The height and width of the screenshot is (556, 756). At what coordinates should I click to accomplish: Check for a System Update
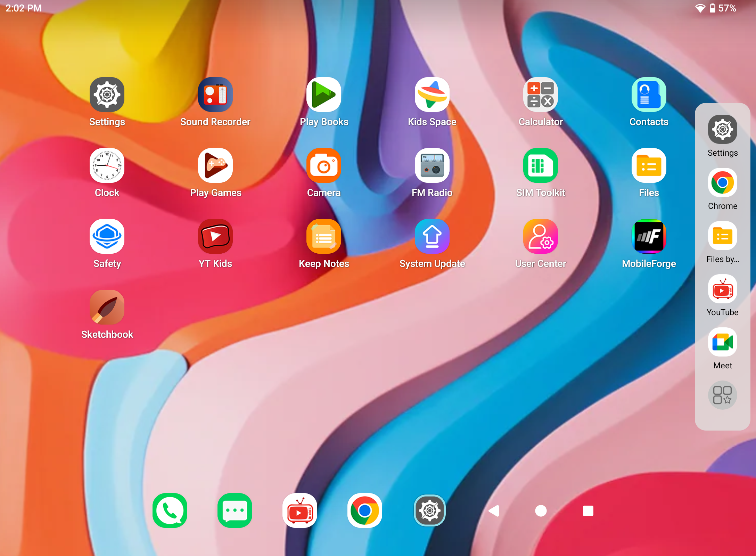click(432, 237)
